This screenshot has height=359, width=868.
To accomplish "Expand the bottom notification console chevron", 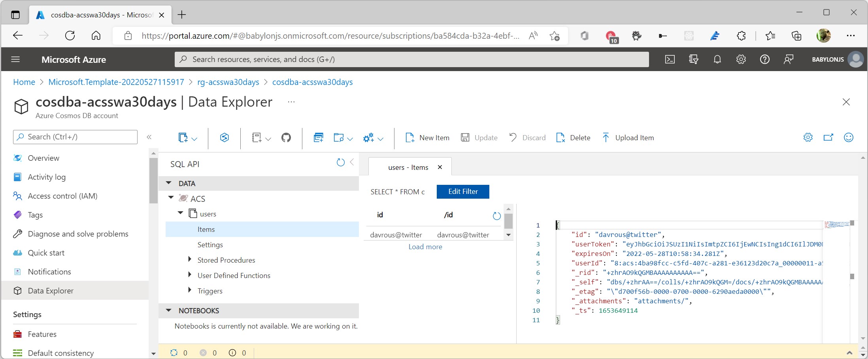I will coord(849,353).
